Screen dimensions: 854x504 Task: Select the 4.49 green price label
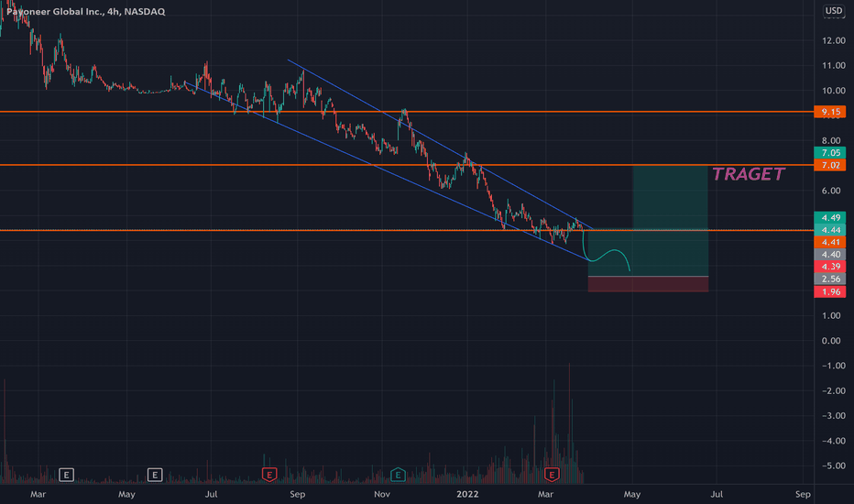click(830, 217)
